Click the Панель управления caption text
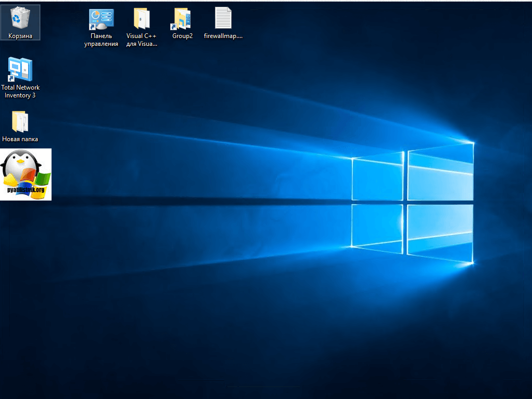This screenshot has width=532, height=399. [x=101, y=40]
